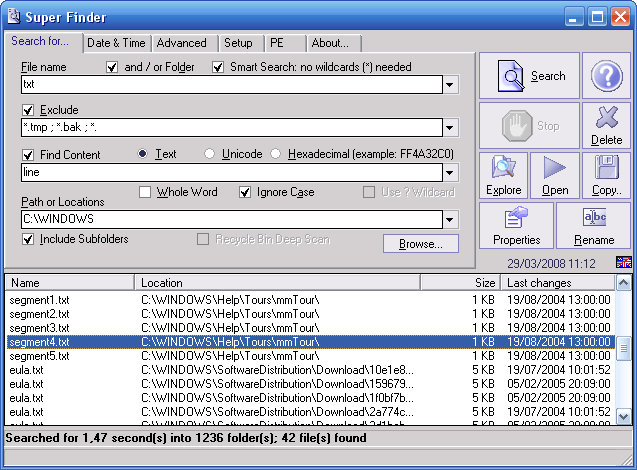The image size is (637, 470).
Task: Open help with the question mark icon
Action: pyautogui.click(x=607, y=76)
